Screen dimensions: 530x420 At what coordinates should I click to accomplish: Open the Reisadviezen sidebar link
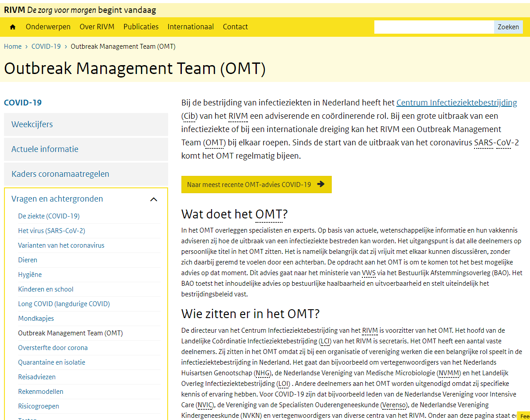tap(37, 377)
